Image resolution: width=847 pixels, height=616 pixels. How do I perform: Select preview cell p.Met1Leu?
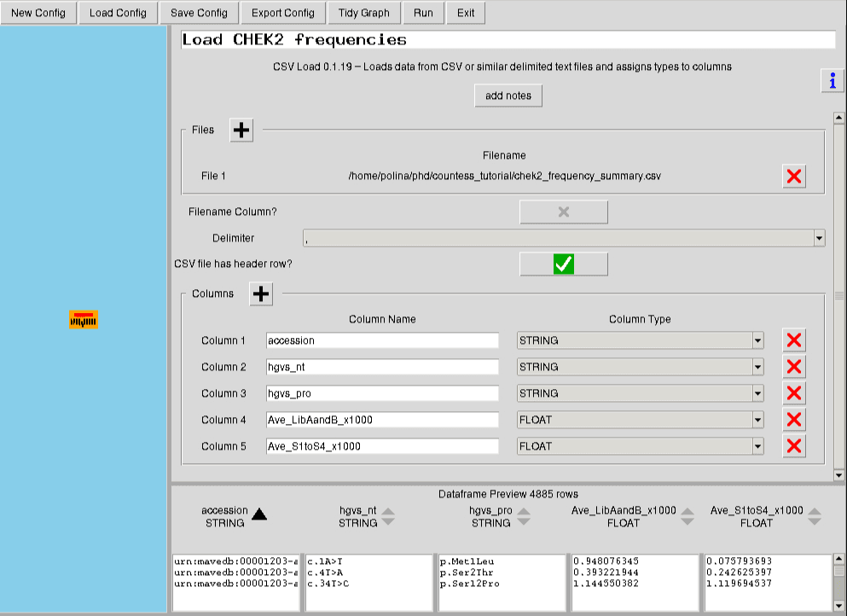(x=467, y=561)
